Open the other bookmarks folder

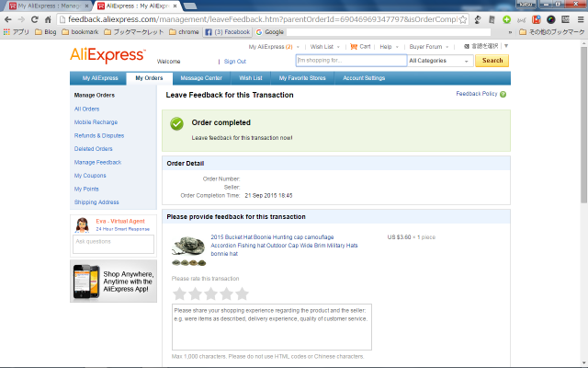551,32
